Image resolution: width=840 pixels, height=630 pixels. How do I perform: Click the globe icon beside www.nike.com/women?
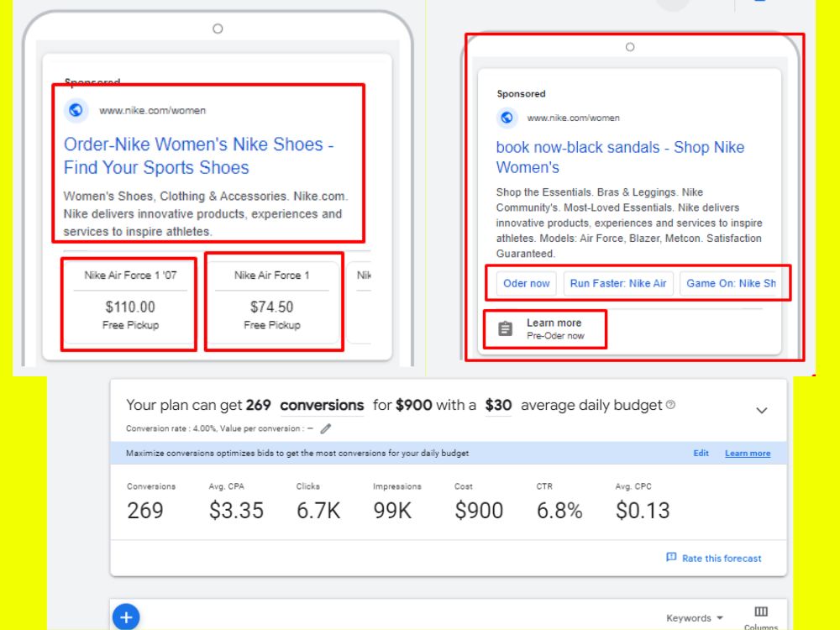[x=76, y=110]
